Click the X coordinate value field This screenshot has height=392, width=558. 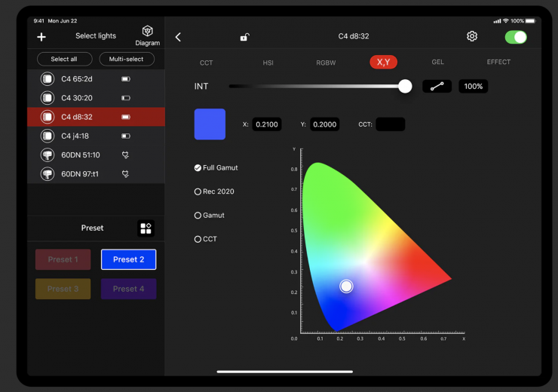(266, 124)
